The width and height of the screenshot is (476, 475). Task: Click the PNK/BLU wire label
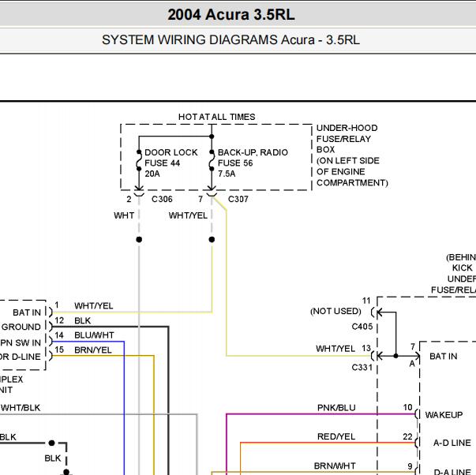point(336,408)
